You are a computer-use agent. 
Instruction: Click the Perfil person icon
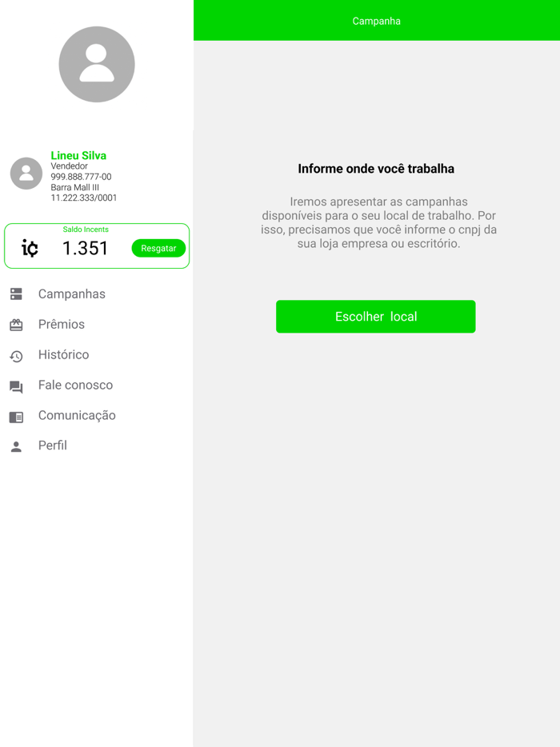(16, 446)
